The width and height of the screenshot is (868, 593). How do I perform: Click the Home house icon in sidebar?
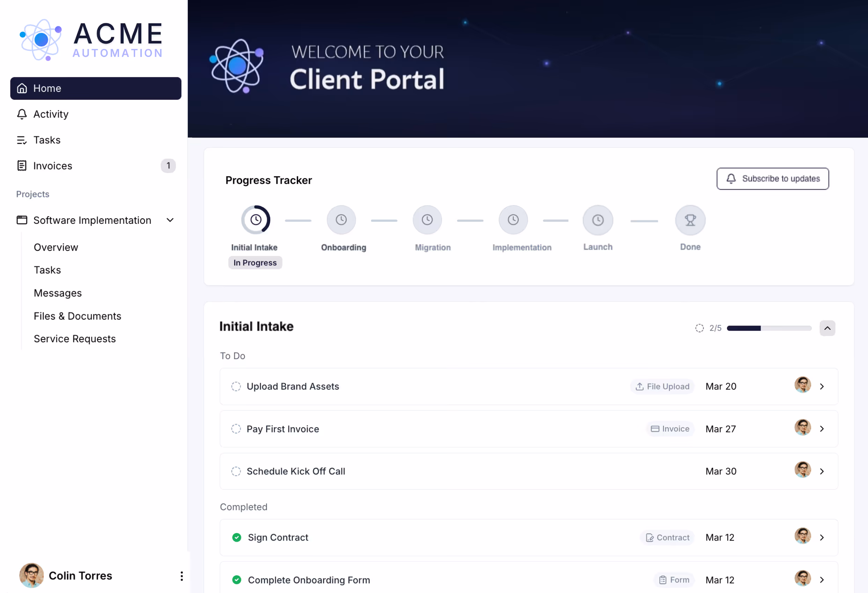22,88
